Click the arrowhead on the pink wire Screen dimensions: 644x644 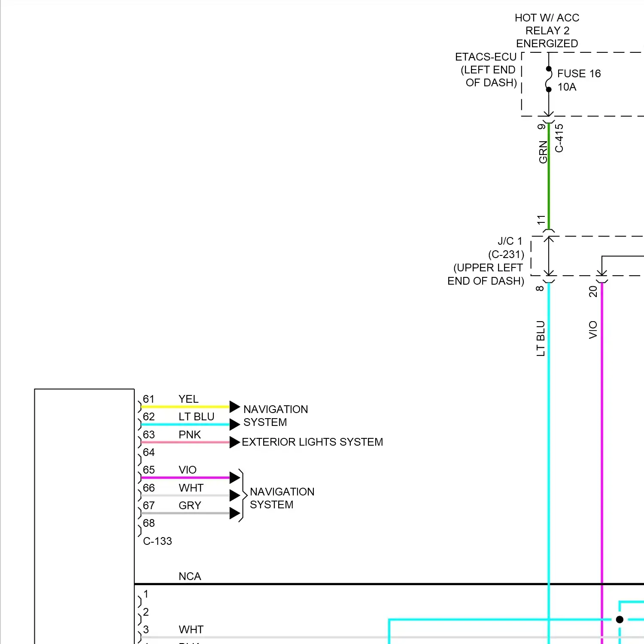click(x=235, y=442)
